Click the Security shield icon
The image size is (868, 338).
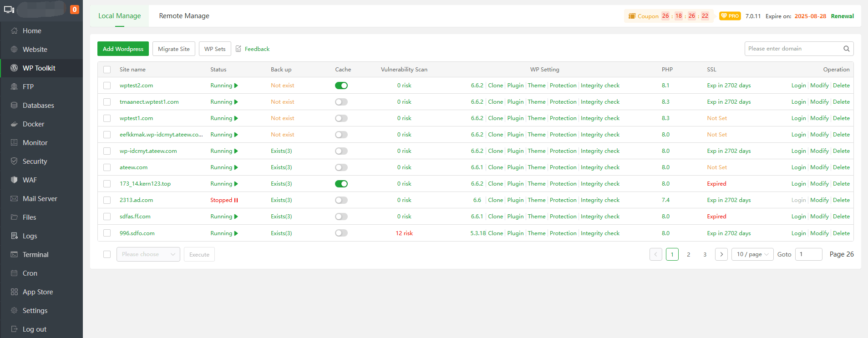14,161
